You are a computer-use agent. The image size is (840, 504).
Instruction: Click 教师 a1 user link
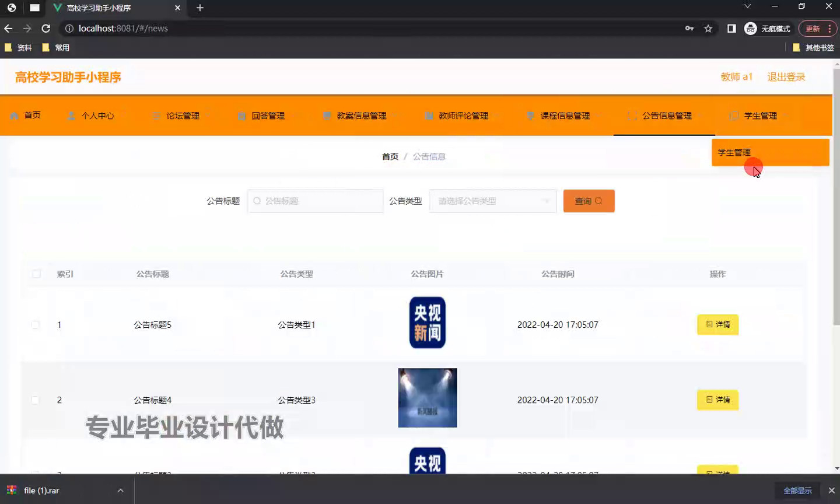[736, 77]
